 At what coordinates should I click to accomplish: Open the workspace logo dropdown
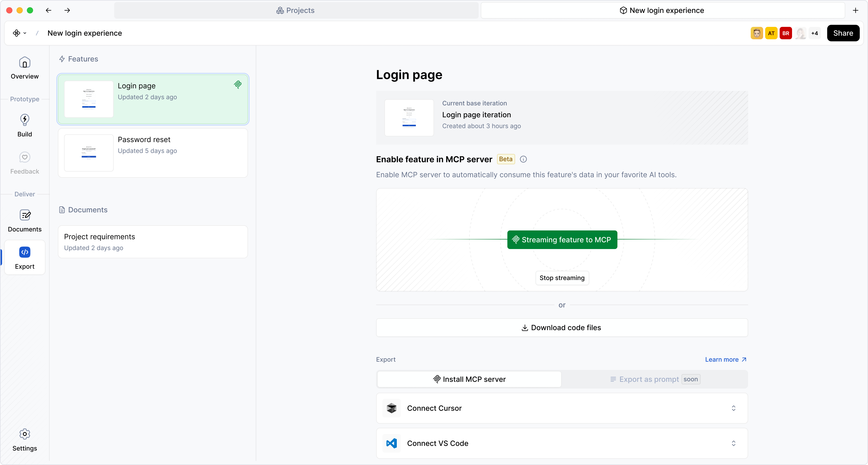pos(20,33)
